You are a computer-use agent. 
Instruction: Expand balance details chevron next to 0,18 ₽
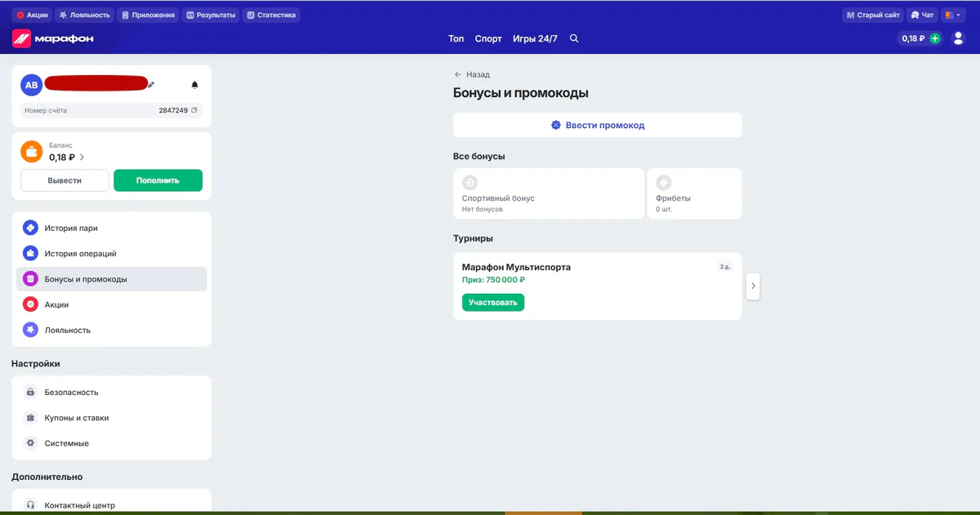click(x=82, y=158)
